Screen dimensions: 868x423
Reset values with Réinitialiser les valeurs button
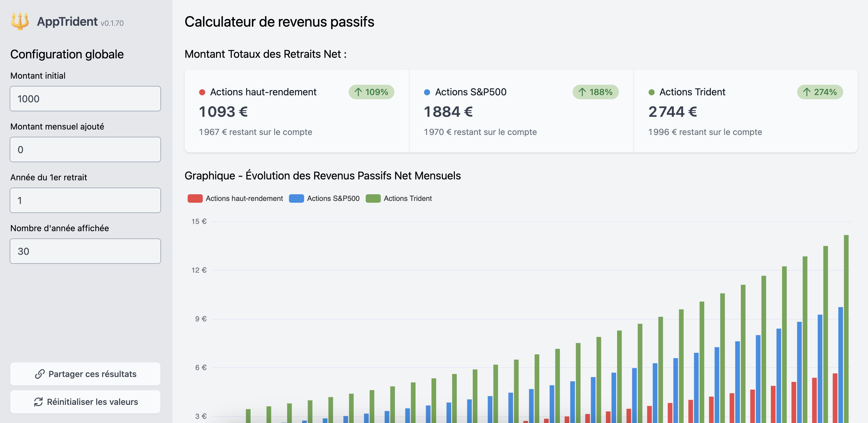coord(85,402)
